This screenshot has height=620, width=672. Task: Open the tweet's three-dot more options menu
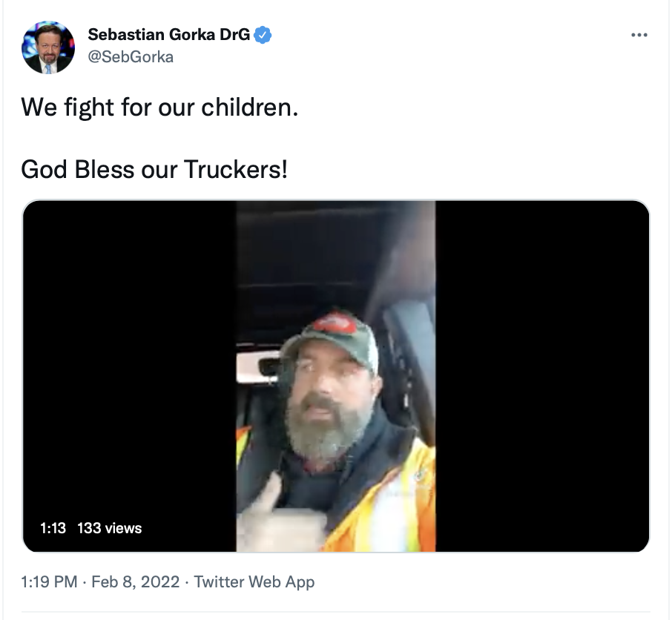click(639, 35)
